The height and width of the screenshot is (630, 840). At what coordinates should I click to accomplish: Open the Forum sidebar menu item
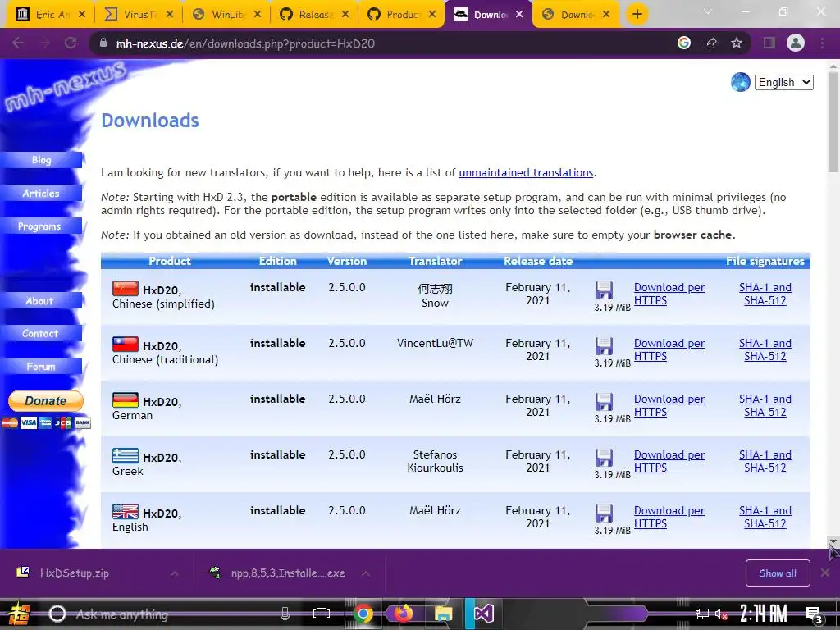point(41,367)
